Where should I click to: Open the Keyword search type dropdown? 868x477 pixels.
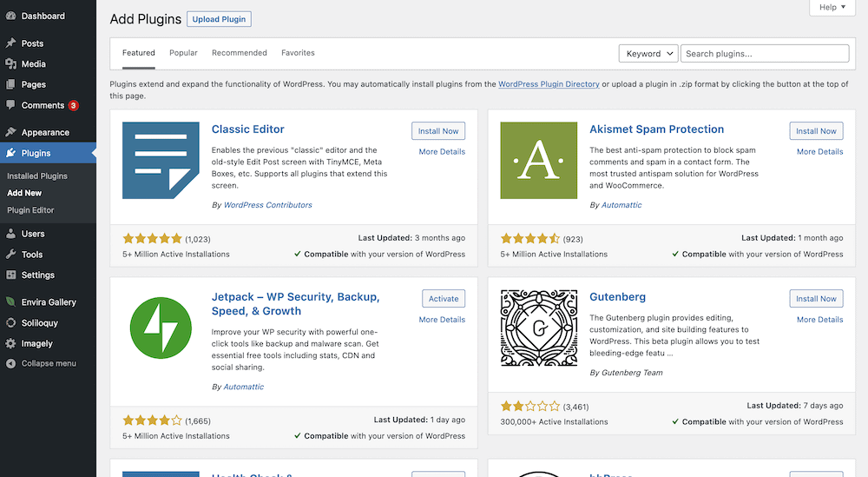point(648,54)
